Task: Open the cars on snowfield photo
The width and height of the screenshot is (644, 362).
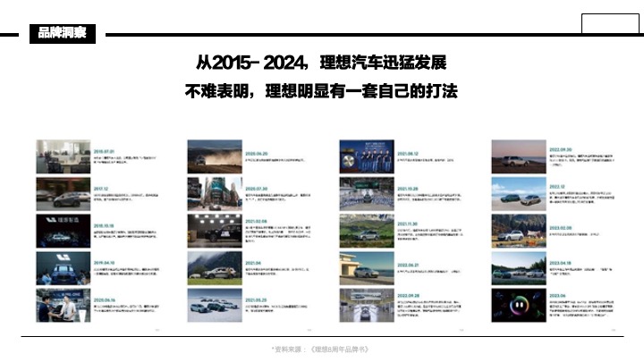Action: (x=215, y=306)
